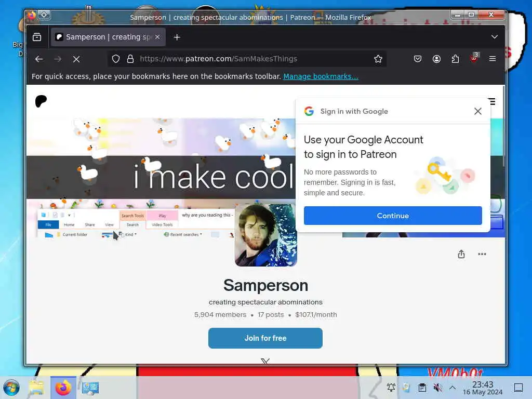Click the Samperson creator name heading
This screenshot has height=399, width=532.
coord(265,285)
